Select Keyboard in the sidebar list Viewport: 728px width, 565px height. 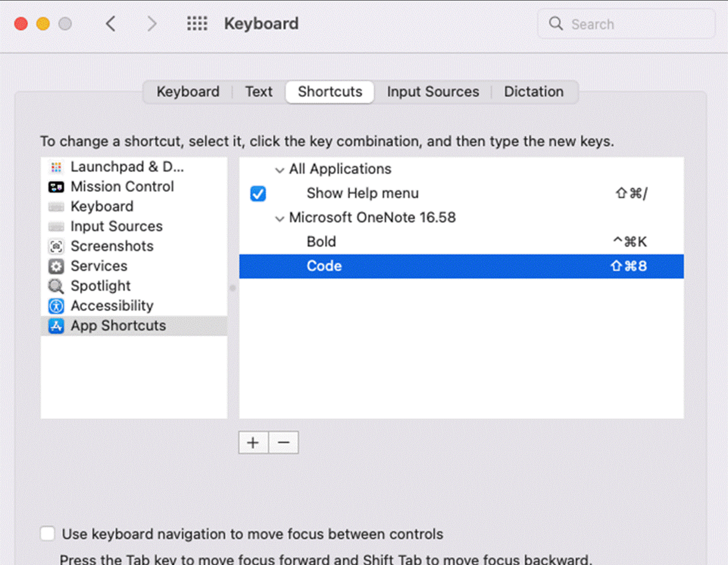pyautogui.click(x=102, y=206)
